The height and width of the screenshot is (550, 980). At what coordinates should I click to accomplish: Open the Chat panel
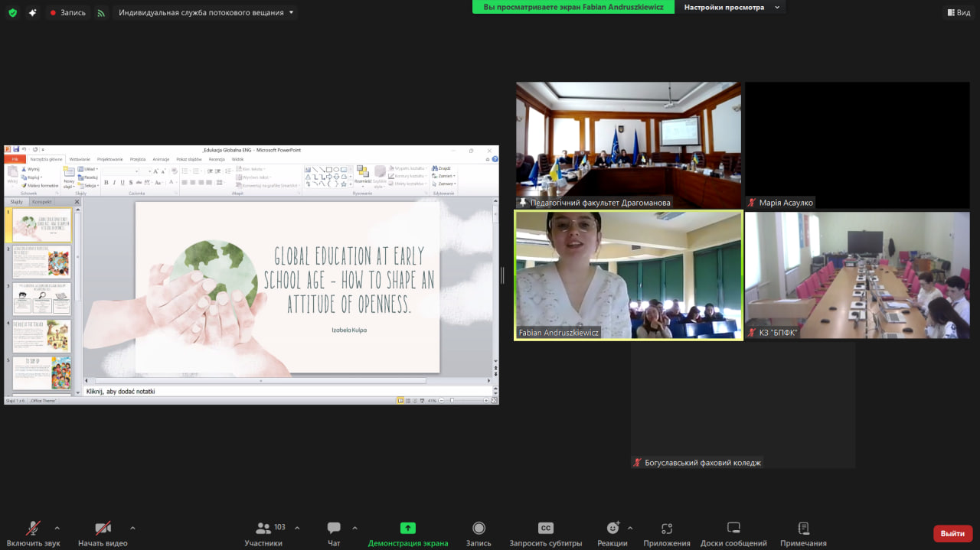(x=334, y=533)
